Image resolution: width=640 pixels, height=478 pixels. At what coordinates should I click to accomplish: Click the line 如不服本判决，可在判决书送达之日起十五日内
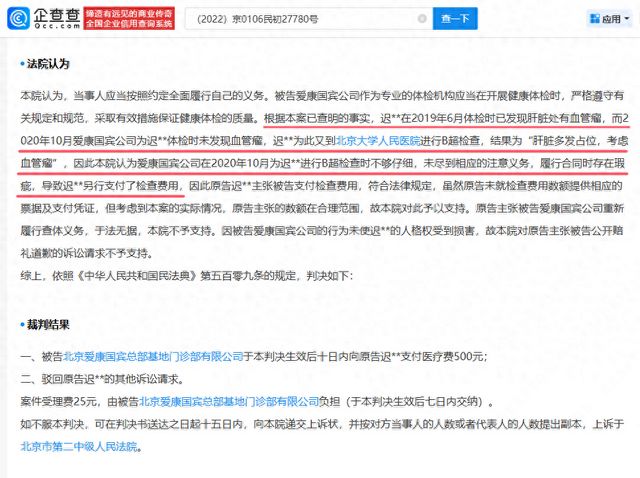coord(322,424)
